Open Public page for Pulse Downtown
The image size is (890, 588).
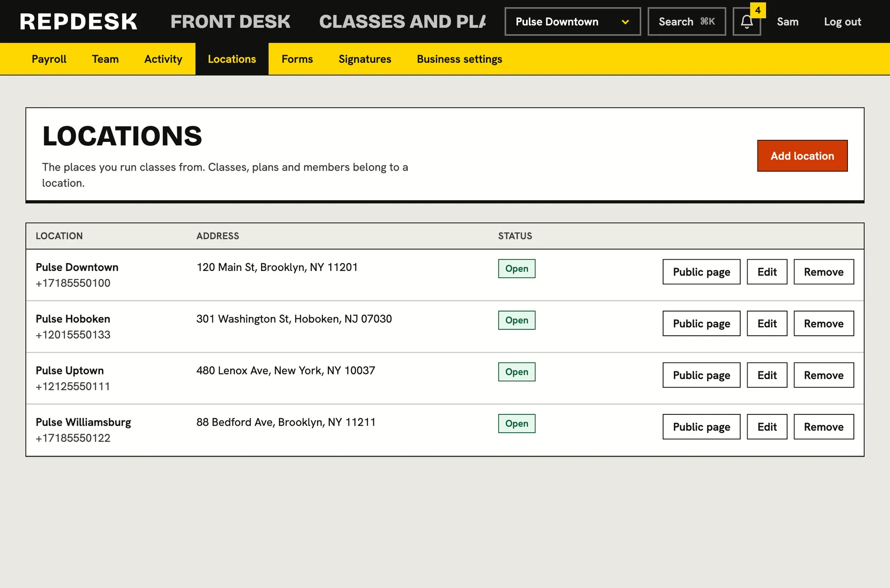click(x=701, y=272)
